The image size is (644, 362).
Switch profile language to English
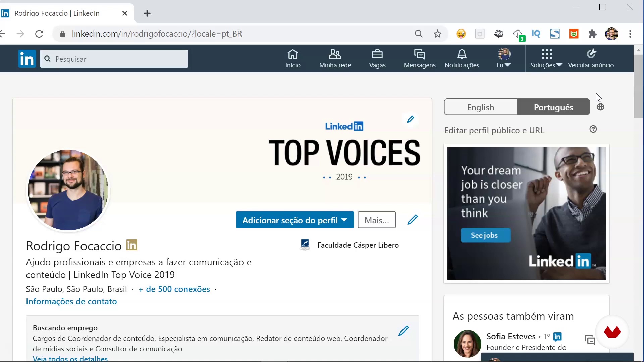coord(481,107)
